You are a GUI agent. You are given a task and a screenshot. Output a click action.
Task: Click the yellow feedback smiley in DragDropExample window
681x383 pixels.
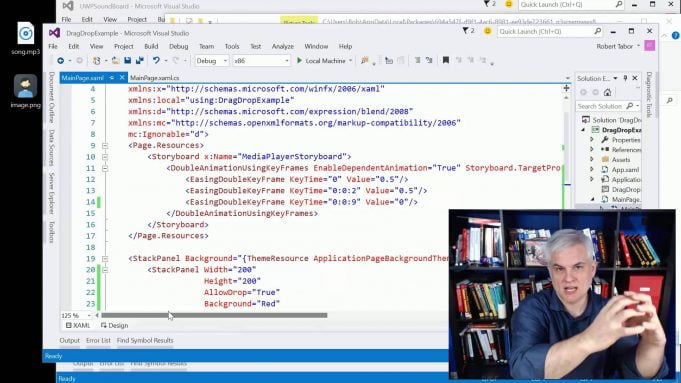click(487, 31)
